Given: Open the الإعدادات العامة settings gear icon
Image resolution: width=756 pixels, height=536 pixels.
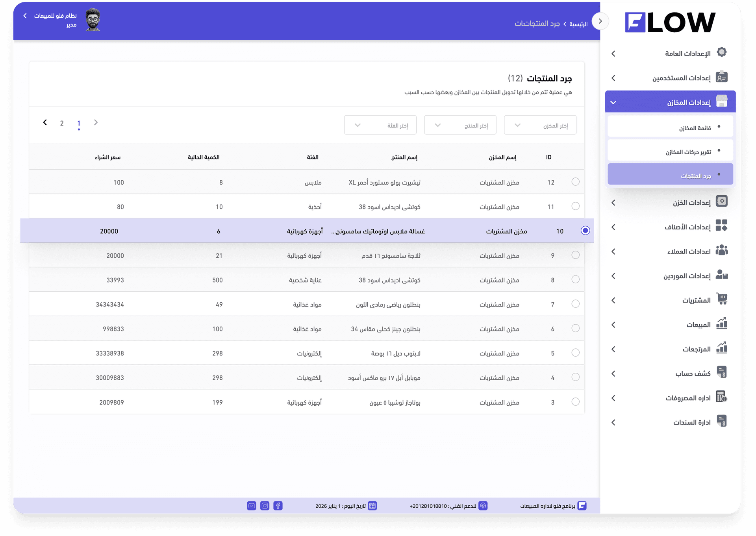Looking at the screenshot, I should pyautogui.click(x=722, y=52).
